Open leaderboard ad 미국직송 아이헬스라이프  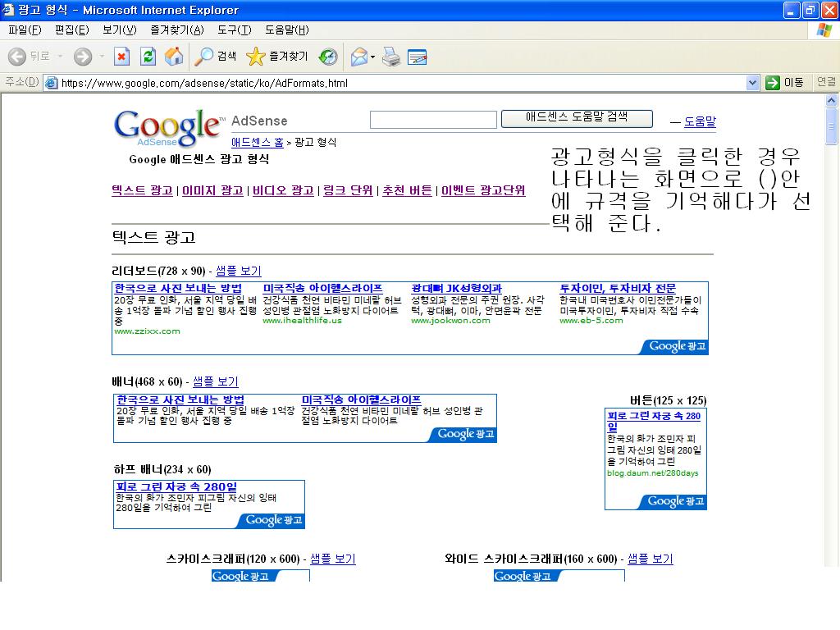click(322, 288)
